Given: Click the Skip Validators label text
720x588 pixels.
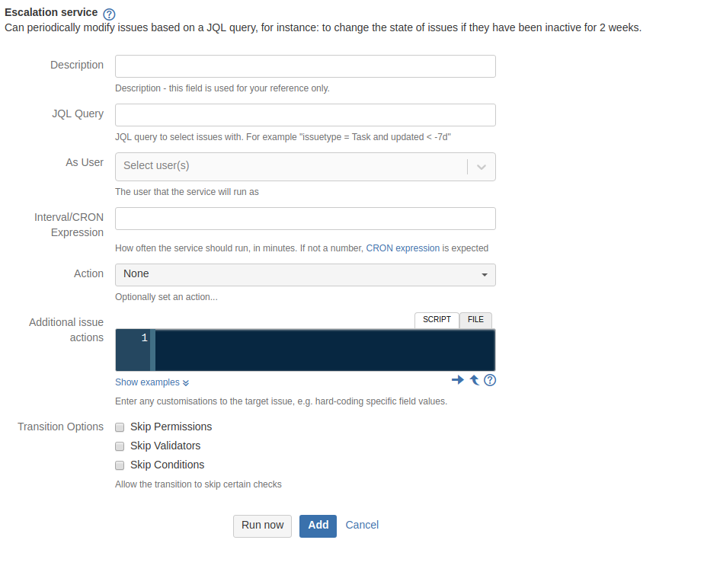Looking at the screenshot, I should [x=165, y=446].
